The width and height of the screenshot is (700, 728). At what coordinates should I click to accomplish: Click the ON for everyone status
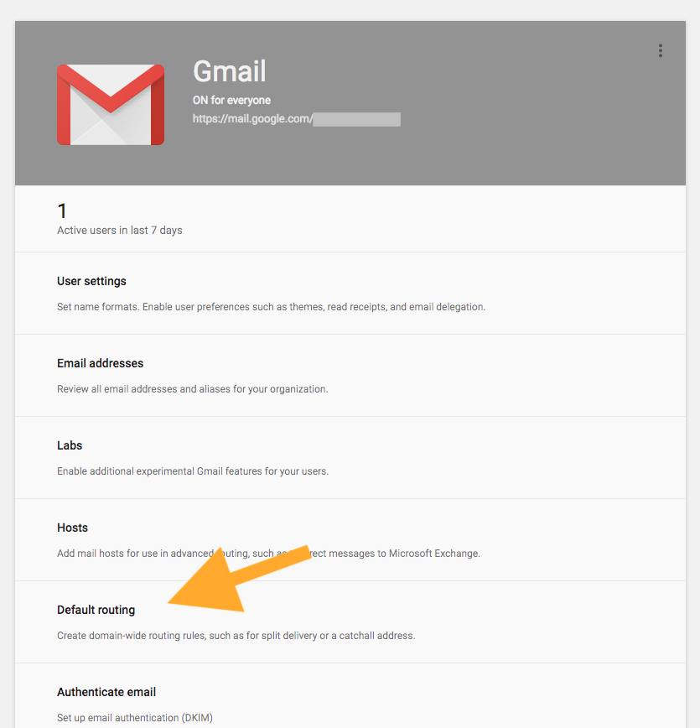[231, 101]
